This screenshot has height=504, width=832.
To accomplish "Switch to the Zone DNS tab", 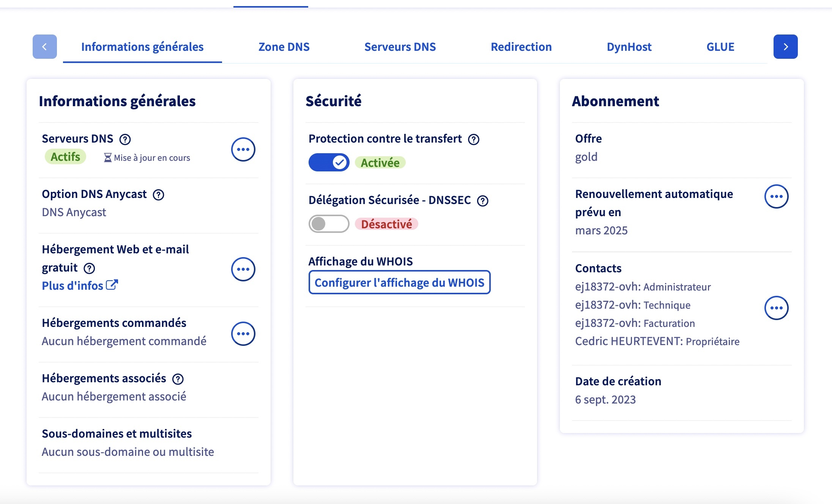I will 284,47.
